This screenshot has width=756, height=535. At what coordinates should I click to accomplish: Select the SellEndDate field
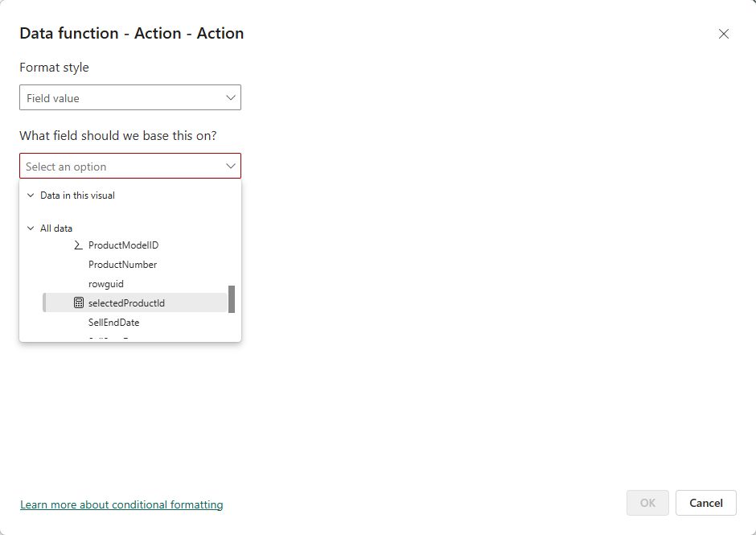113,323
